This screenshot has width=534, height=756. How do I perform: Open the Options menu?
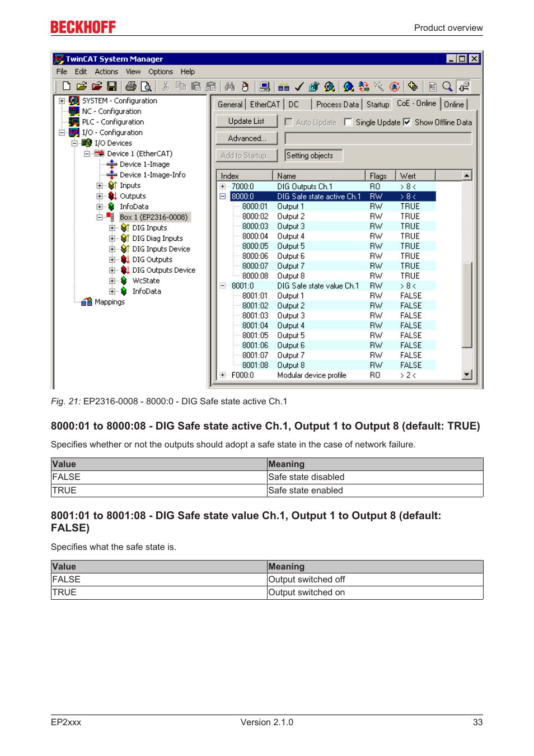point(161,72)
